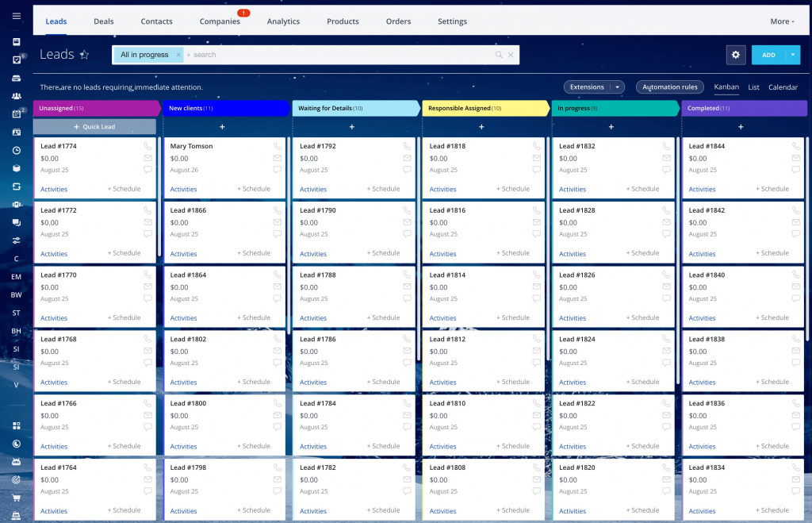Image resolution: width=812 pixels, height=523 pixels.
Task: Click the comment bubble icon on Lead #1792
Action: coord(407,170)
